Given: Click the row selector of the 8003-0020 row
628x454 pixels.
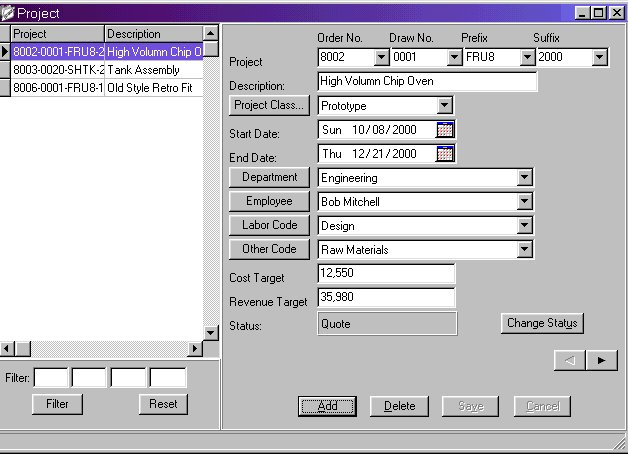Looking at the screenshot, I should 5,70.
